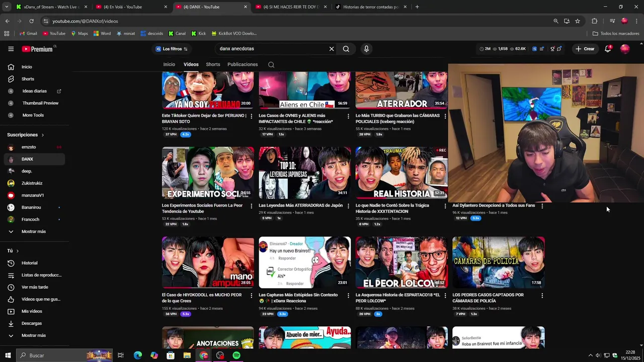Open Ver más tarde list

pos(34,287)
